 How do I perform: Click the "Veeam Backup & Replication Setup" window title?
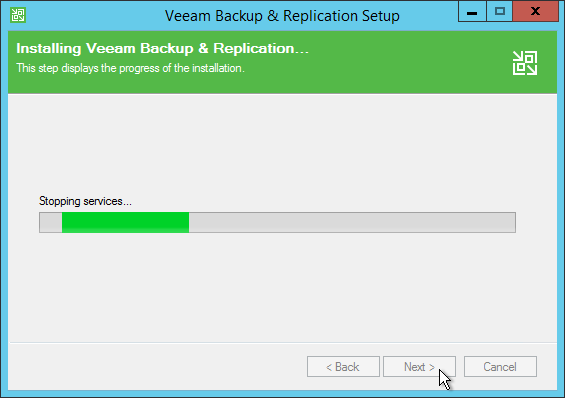click(x=282, y=16)
